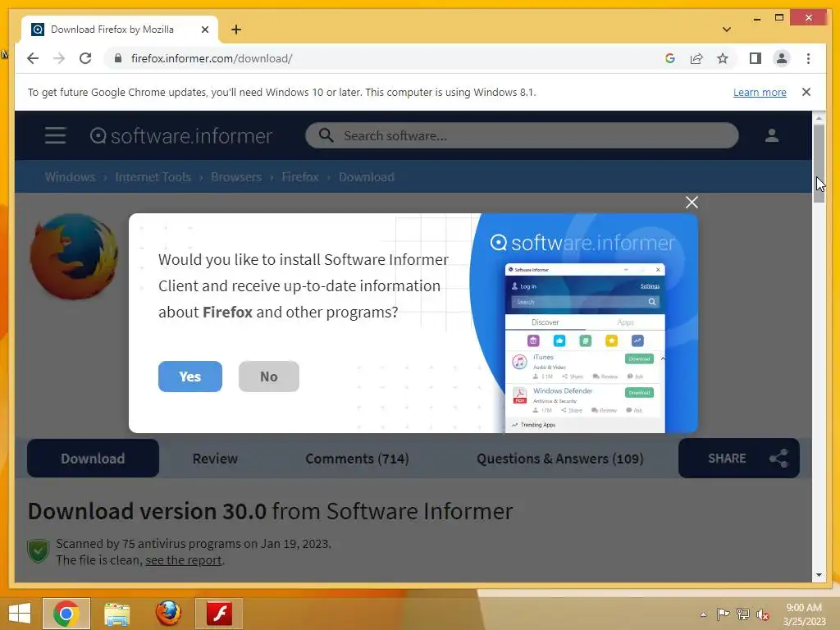Click No to decline installation
This screenshot has height=630, width=840.
coord(269,377)
